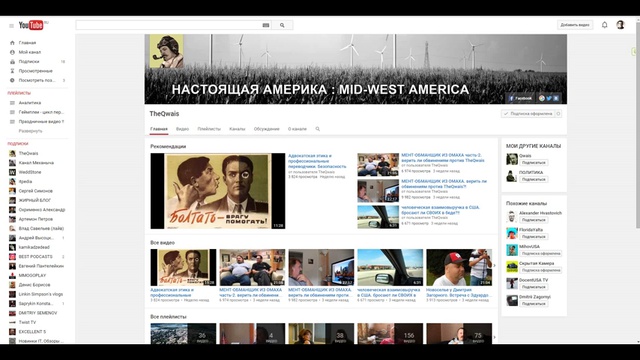
Task: Go to Главная in the sidebar
Action: pyautogui.click(x=27, y=42)
